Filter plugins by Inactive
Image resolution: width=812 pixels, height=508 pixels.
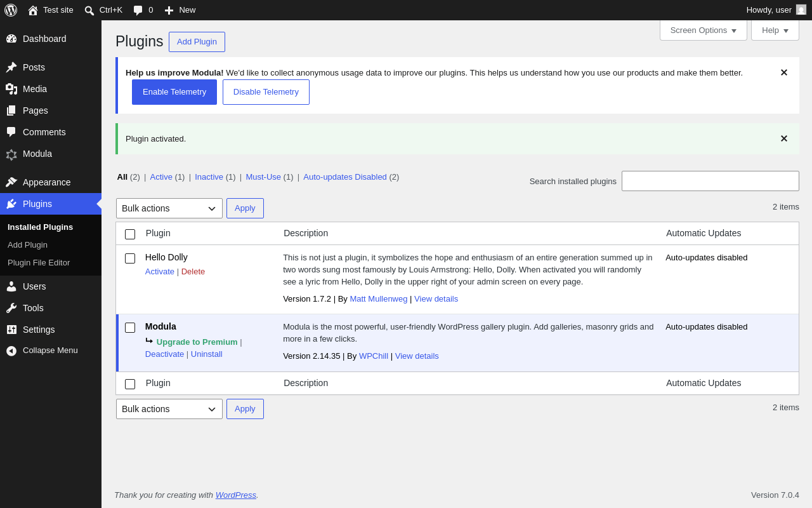[209, 177]
